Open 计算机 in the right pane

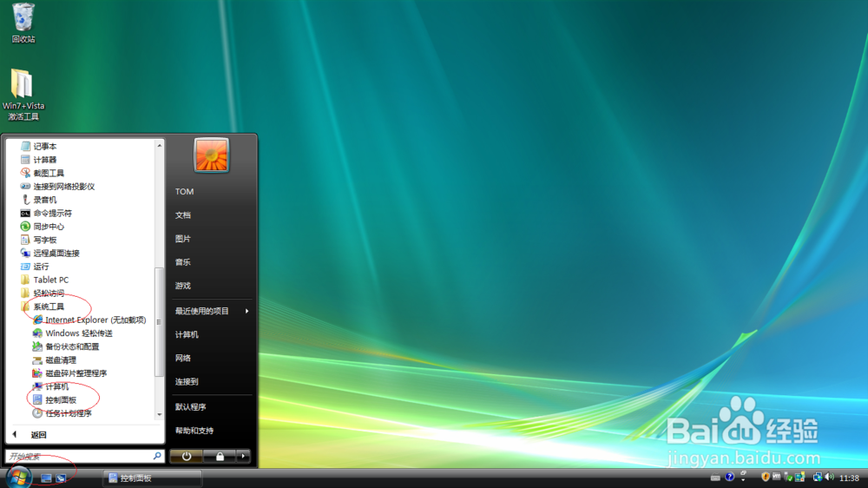pyautogui.click(x=187, y=334)
